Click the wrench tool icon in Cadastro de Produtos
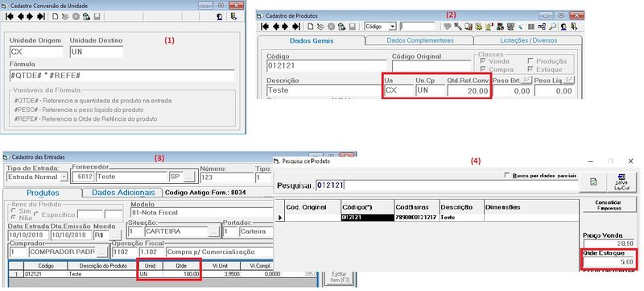 (x=457, y=27)
